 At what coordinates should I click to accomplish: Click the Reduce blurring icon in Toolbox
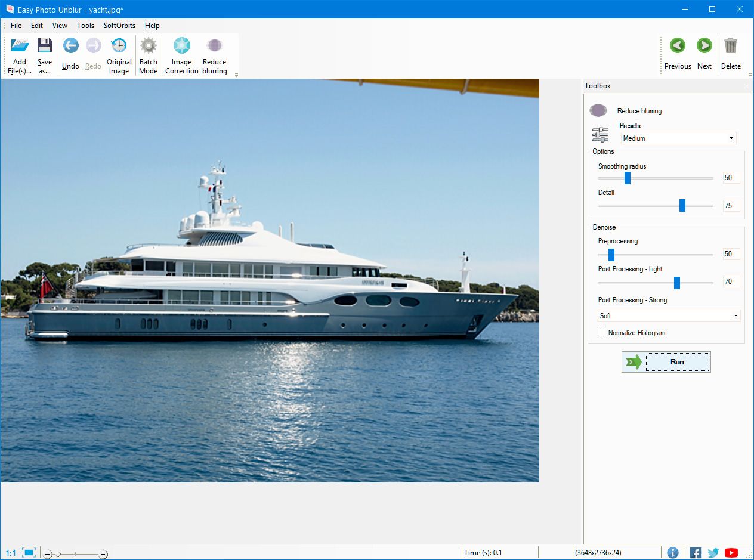(598, 110)
